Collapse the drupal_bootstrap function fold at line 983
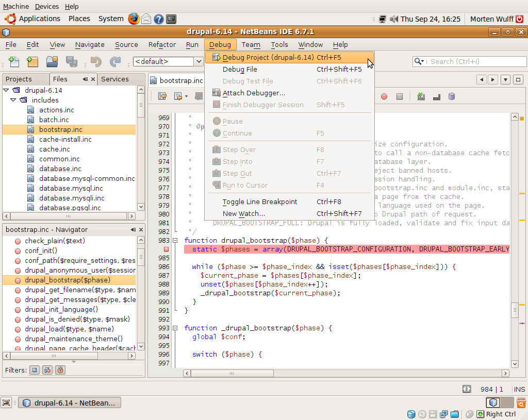 click(175, 240)
